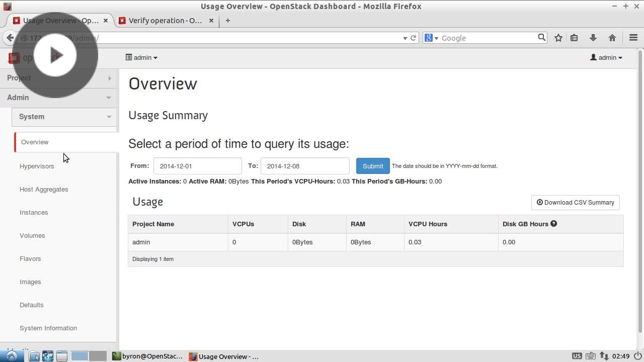Expand the Project section in the sidebar
The height and width of the screenshot is (362, 644).
[x=58, y=78]
